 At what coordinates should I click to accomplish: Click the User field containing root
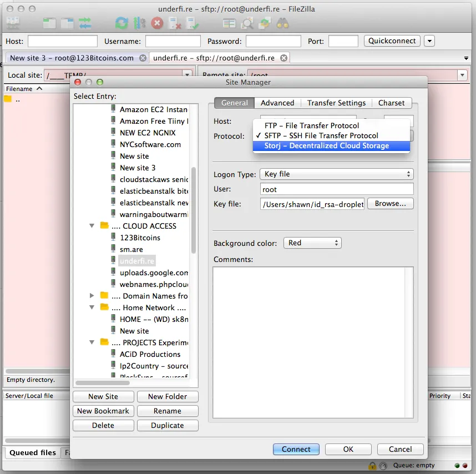pyautogui.click(x=337, y=189)
